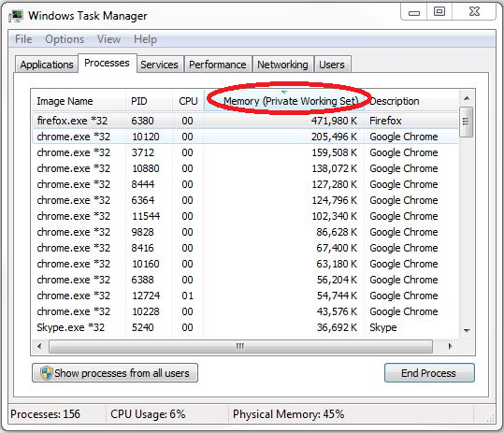Click Physical Memory: 45% in status bar

[288, 414]
